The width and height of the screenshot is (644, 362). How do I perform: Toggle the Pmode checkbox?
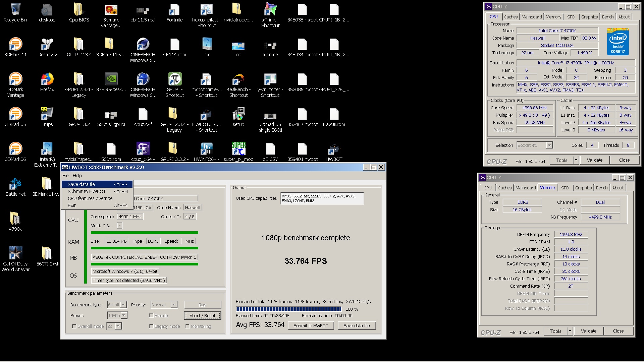(151, 315)
